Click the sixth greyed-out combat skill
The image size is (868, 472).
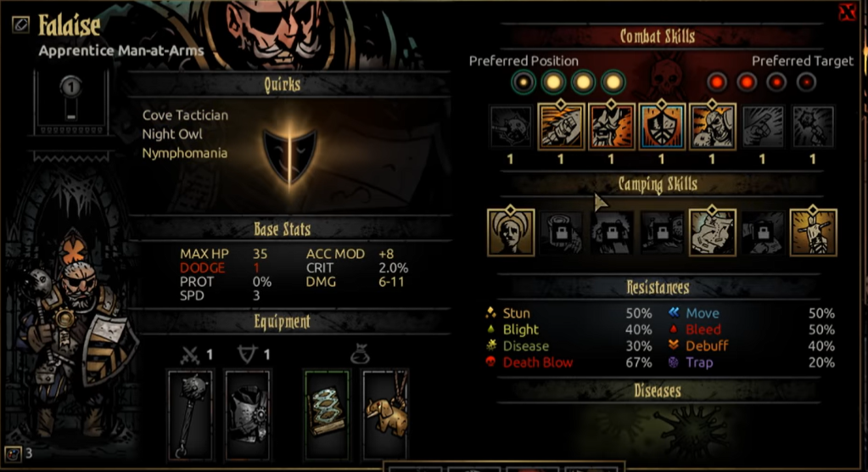[762, 126]
